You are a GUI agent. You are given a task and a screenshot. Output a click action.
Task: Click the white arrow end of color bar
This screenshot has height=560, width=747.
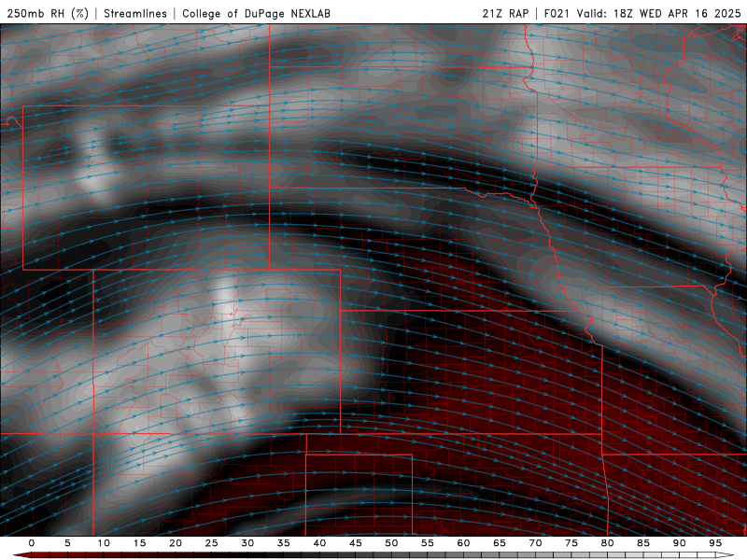click(x=726, y=555)
